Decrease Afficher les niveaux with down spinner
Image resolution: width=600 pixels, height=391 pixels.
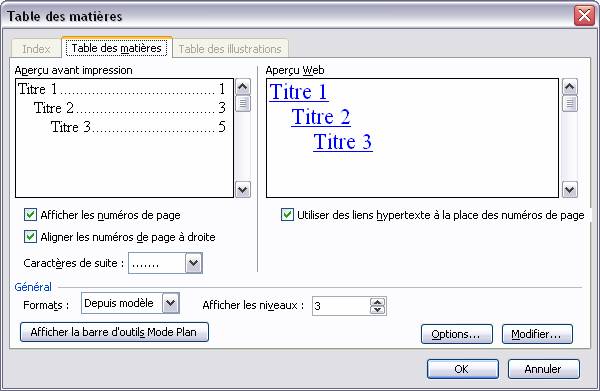[x=378, y=310]
